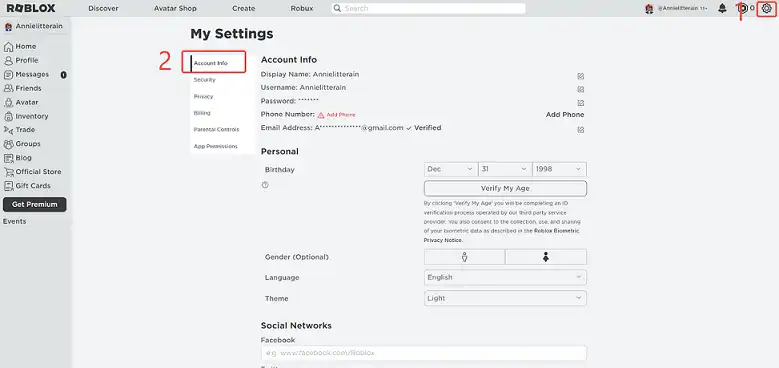Open the Robux balance icon

(x=742, y=8)
